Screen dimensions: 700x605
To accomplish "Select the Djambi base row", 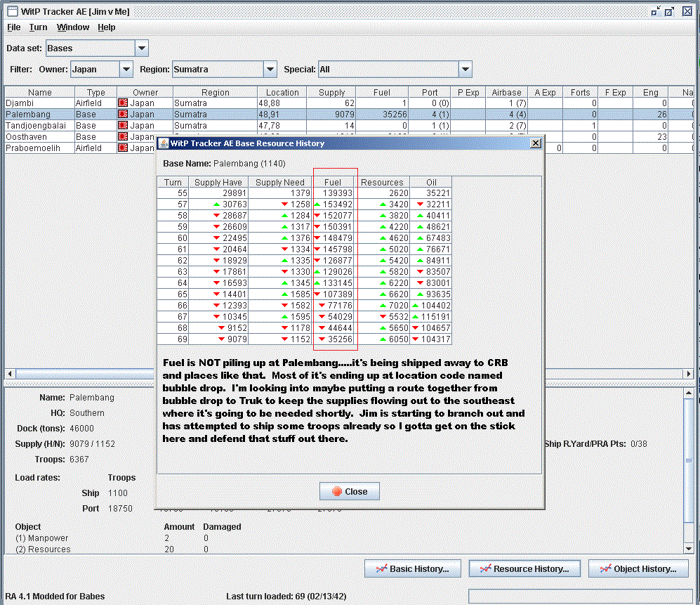I will pos(348,103).
